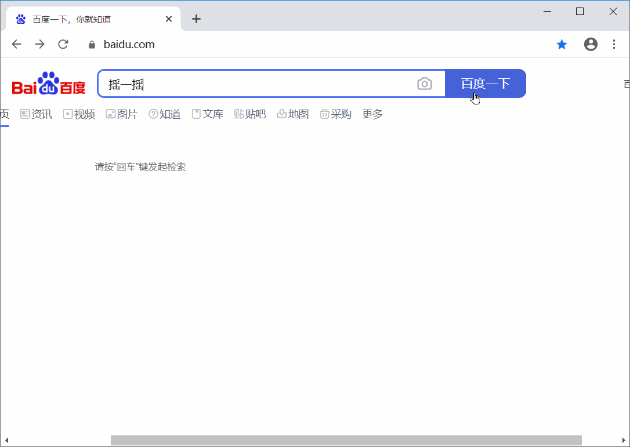The height and width of the screenshot is (447, 630).
Task: Click the scrollbar left arrow
Action: click(6, 440)
